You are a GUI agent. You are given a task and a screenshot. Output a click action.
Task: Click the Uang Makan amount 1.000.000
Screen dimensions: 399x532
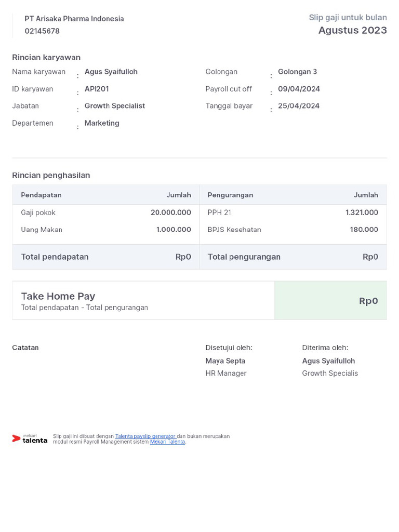pyautogui.click(x=174, y=230)
